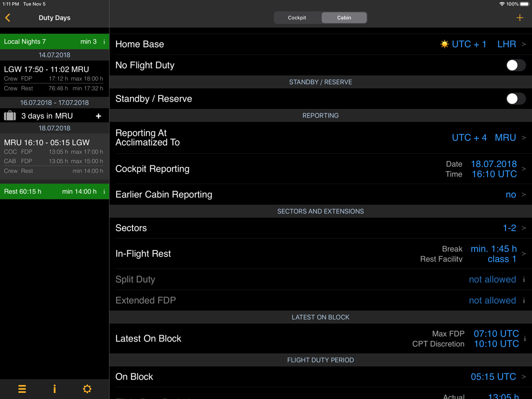Screen dimensions: 532x399
Task: Tap the Wi-Fi icon in status bar
Action: tap(502, 4)
